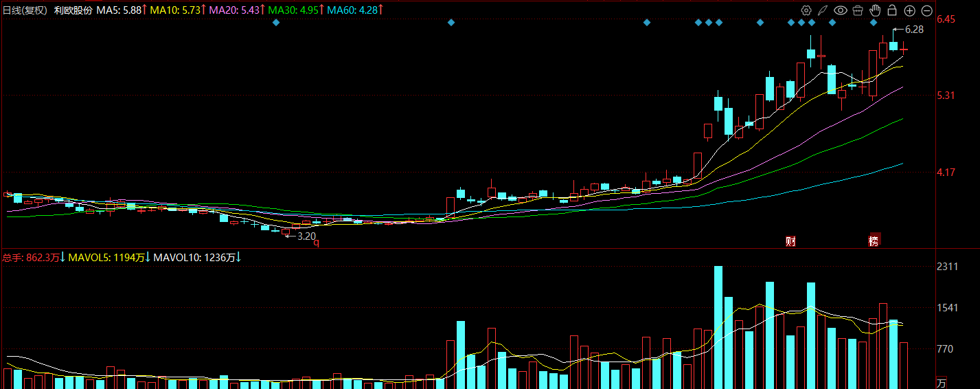Click the 4.17 price axis label
The height and width of the screenshot is (389, 980).
(x=946, y=173)
